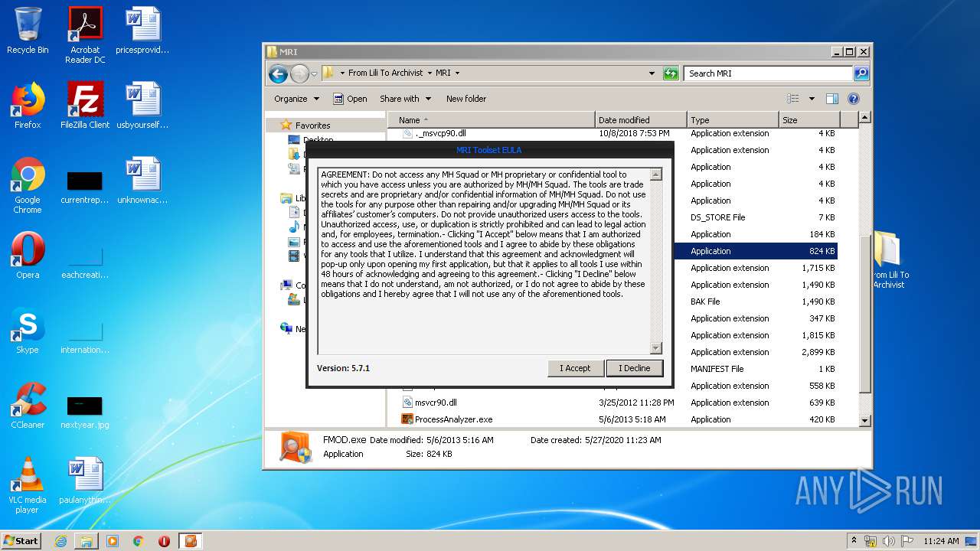Select the DS_STORE File row
This screenshot has height=551, width=980.
pos(756,217)
